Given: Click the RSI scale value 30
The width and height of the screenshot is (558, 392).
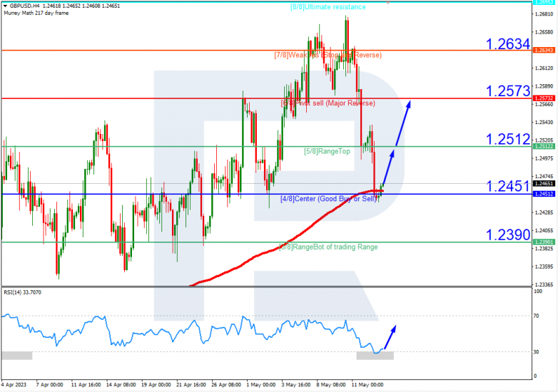Looking at the screenshot, I should 536,352.
